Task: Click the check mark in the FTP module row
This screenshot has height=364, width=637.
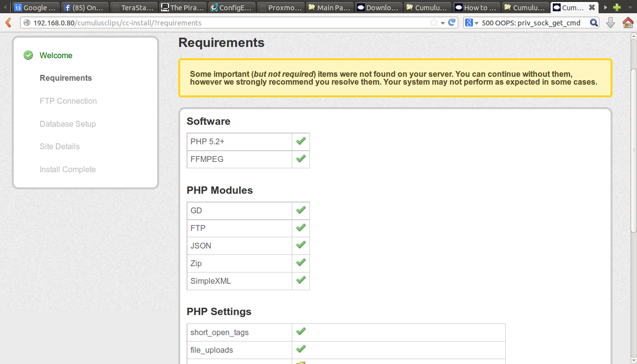Action: click(301, 228)
